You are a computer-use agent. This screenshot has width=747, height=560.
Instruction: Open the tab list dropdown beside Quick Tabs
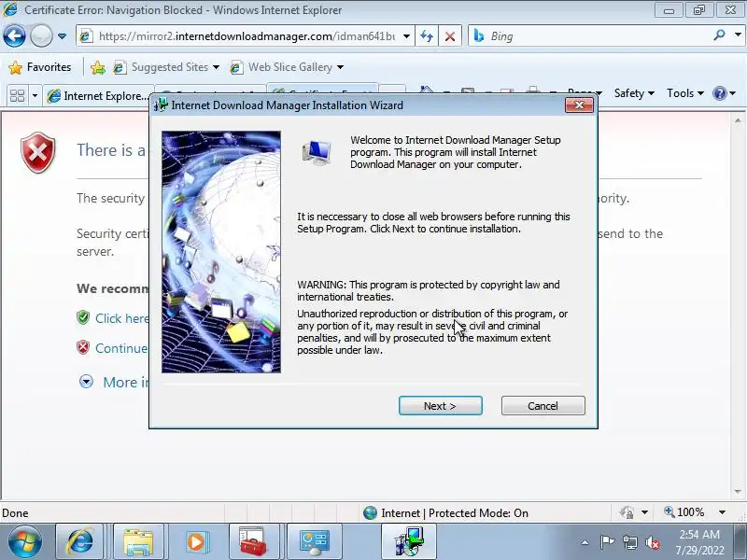click(35, 96)
